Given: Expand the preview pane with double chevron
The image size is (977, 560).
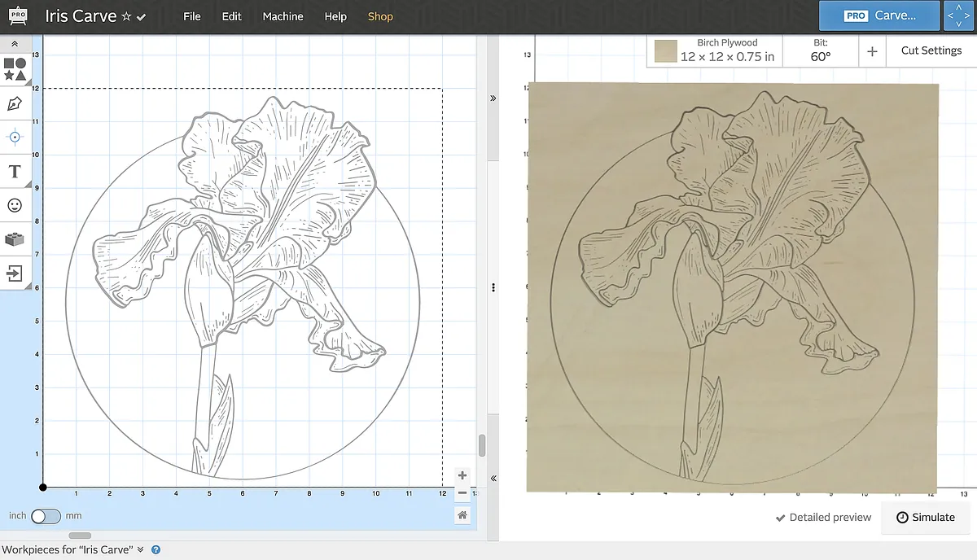Looking at the screenshot, I should click(493, 98).
